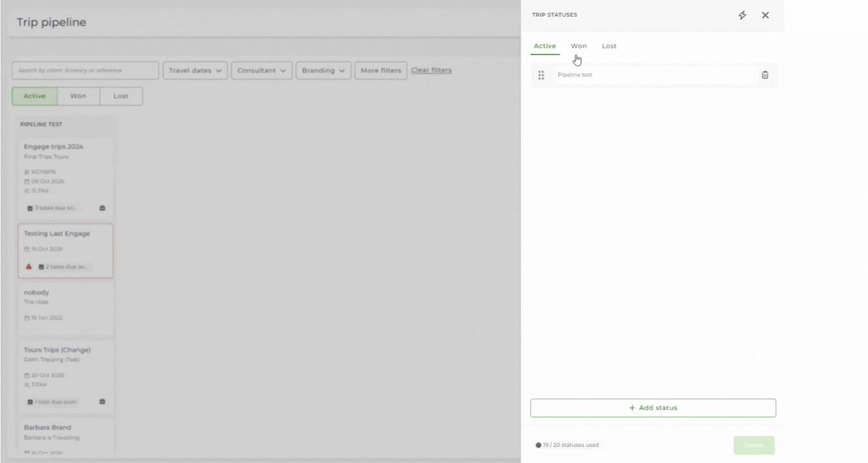This screenshot has width=868, height=463.
Task: Click the Add status button
Action: coord(653,408)
